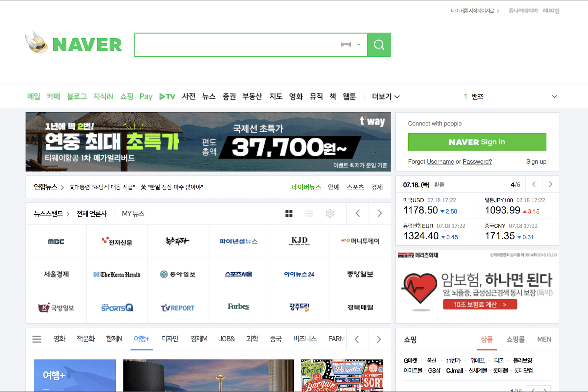Click the 미국USD rate 1178.50
This screenshot has height=392, width=588.
[x=420, y=210]
